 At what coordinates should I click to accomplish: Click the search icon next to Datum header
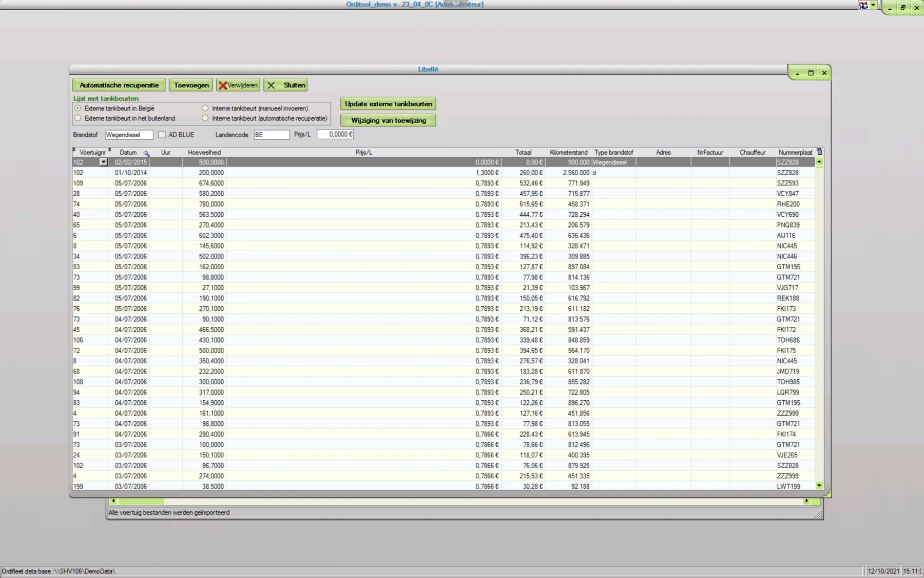pyautogui.click(x=146, y=153)
